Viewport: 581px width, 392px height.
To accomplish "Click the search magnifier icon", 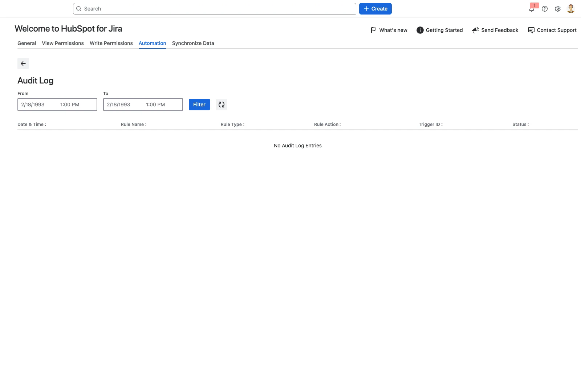I will [x=78, y=9].
